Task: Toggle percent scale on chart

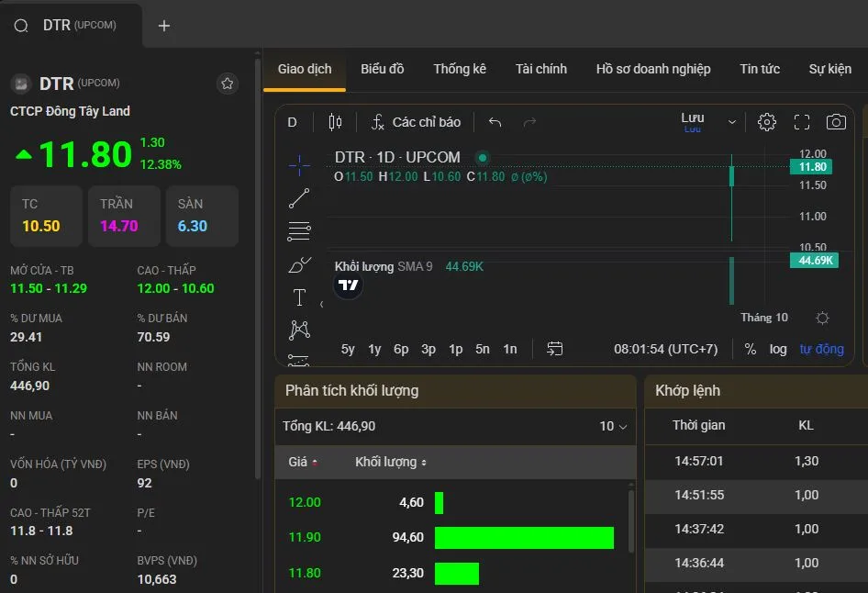Action: click(x=750, y=349)
